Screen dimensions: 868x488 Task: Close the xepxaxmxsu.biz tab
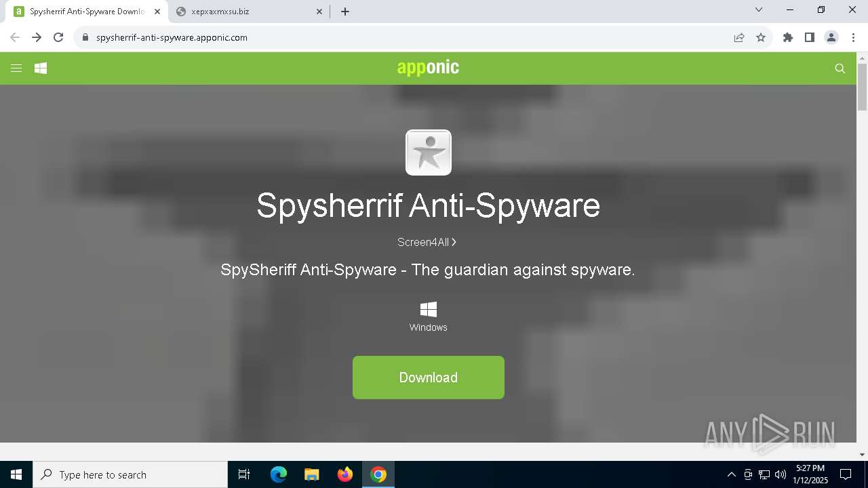[x=320, y=12]
